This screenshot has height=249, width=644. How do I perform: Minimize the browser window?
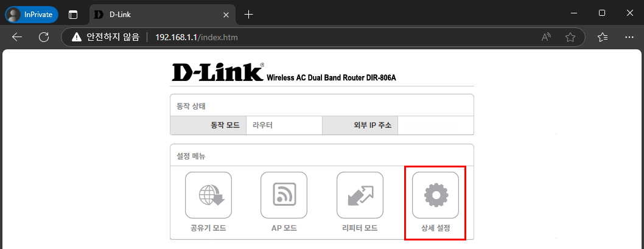pyautogui.click(x=574, y=13)
